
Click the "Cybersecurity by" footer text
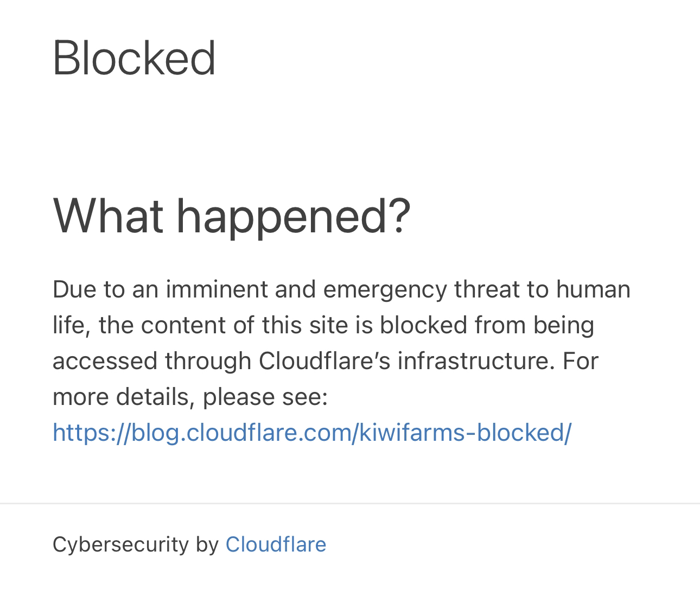pos(135,544)
